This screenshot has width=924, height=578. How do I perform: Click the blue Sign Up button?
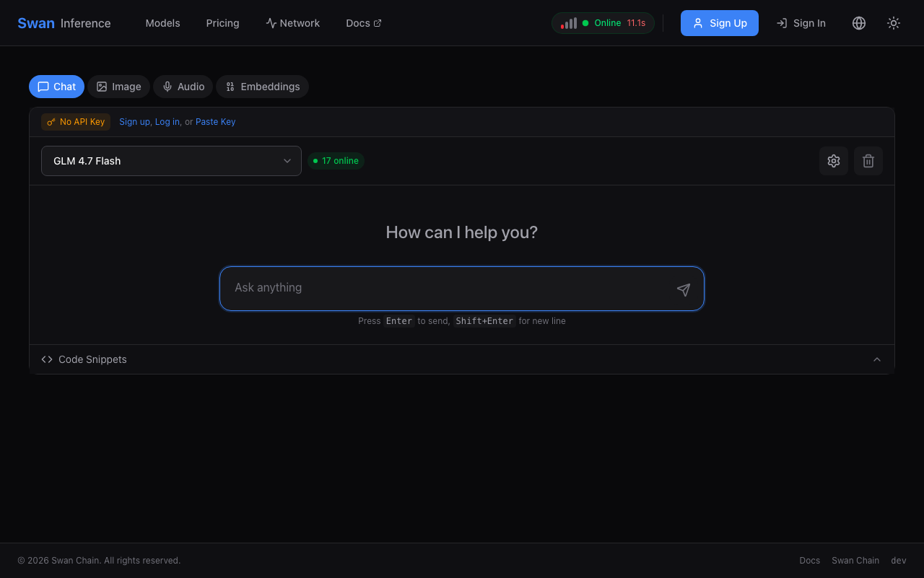click(x=720, y=23)
